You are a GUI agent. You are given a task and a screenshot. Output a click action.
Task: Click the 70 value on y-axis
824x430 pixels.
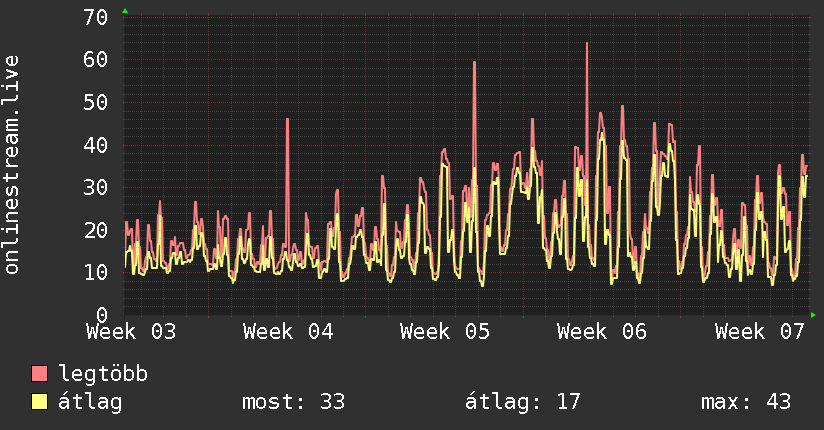tap(96, 17)
